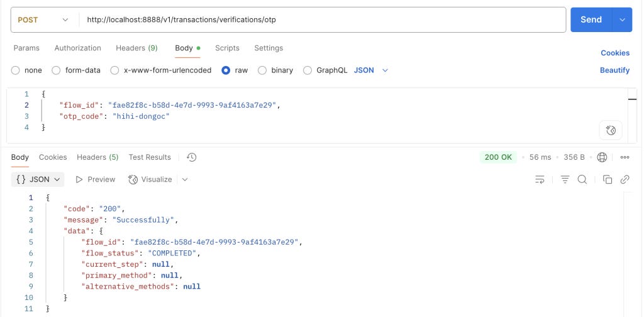Screen dimensions: 644x317
Task: Select the form-data radio button
Action: tap(56, 70)
